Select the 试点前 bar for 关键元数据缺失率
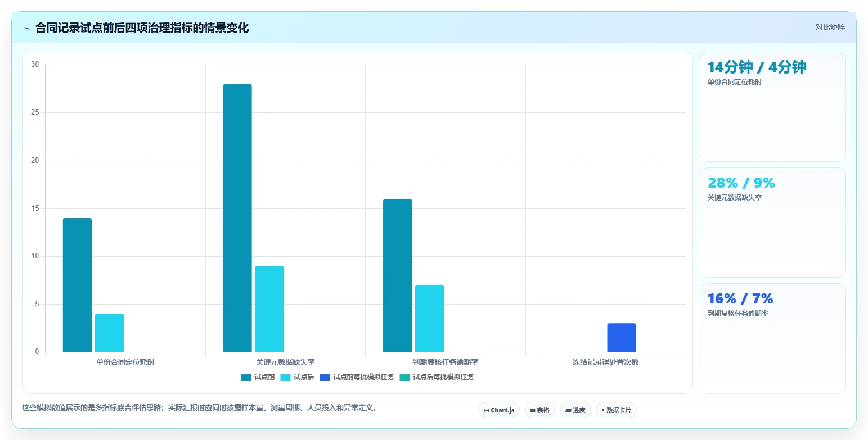This screenshot has height=440, width=868. [237, 218]
